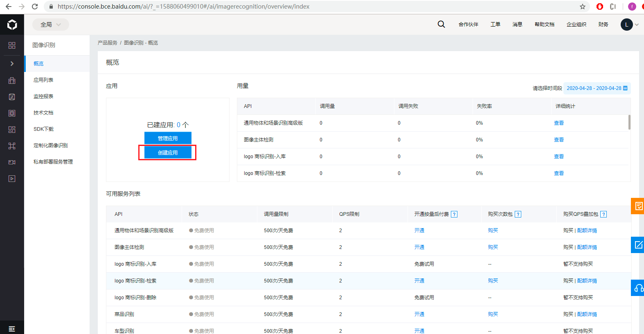Click the building icon in dark sidebar
The height and width of the screenshot is (334, 644).
[12, 81]
